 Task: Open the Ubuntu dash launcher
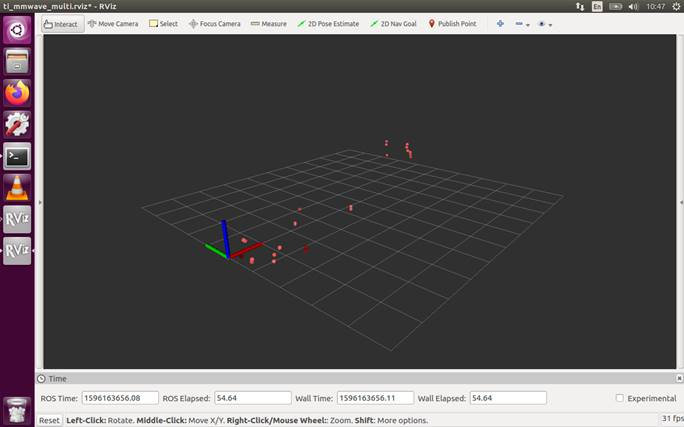(17, 30)
